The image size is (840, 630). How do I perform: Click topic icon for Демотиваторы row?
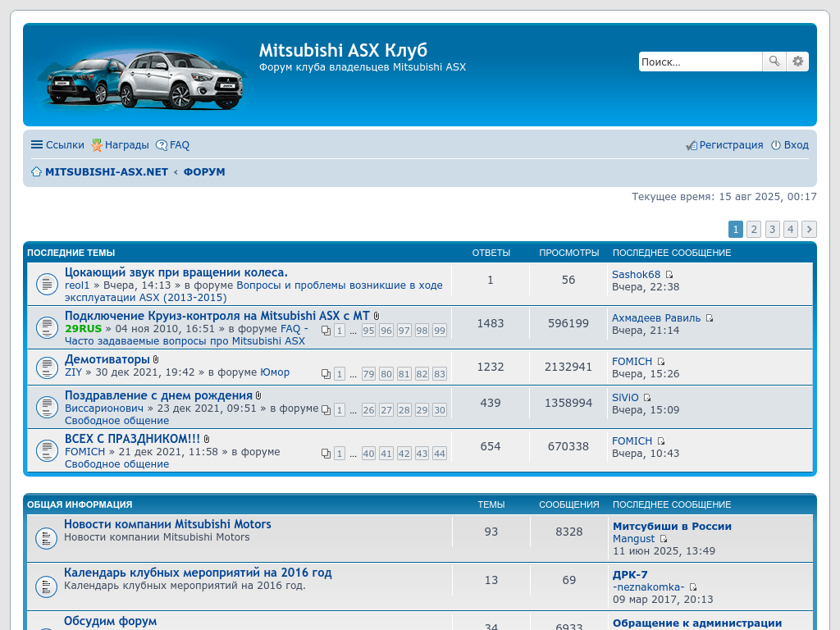point(47,367)
